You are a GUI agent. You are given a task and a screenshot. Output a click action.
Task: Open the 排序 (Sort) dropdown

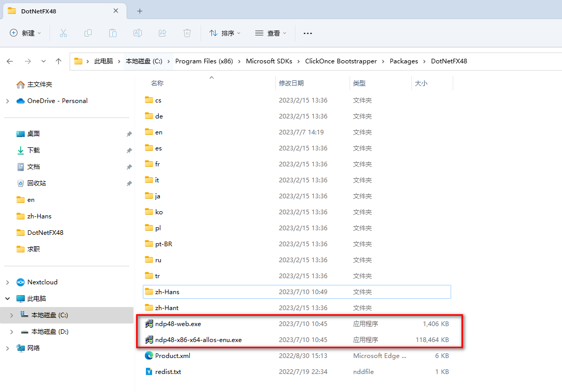(x=225, y=33)
